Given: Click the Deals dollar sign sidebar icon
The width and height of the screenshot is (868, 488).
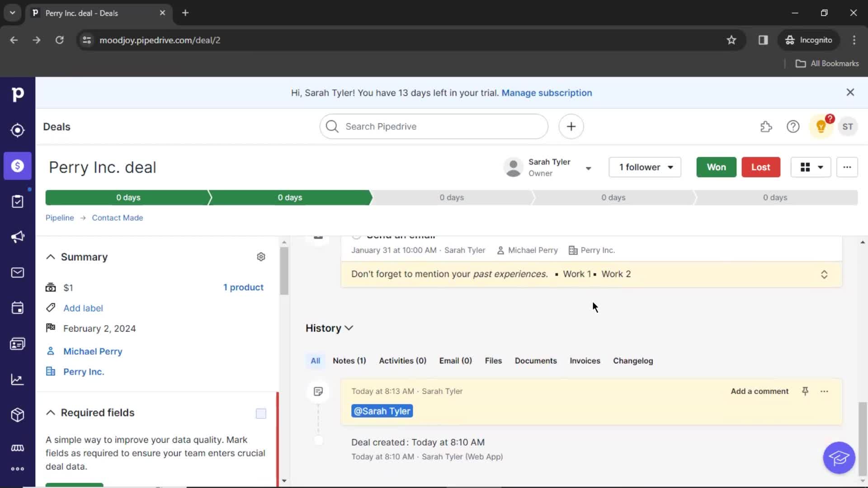Looking at the screenshot, I should (17, 166).
